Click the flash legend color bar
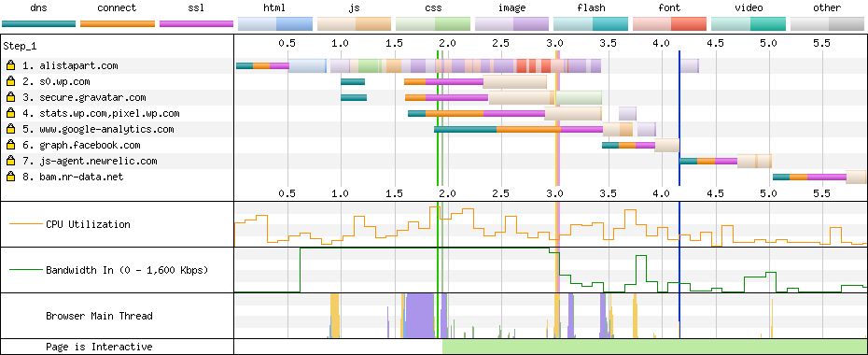 (x=591, y=23)
